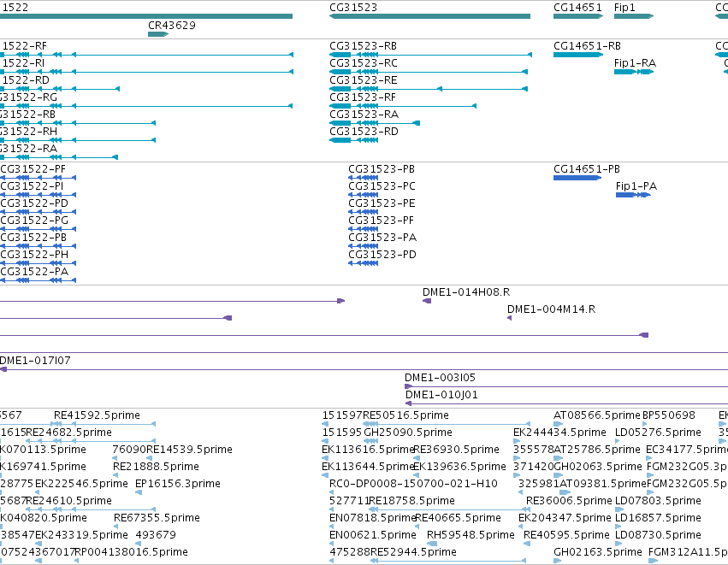728x565 pixels.
Task: Select transcript CG31523-RB
Action: [x=363, y=46]
